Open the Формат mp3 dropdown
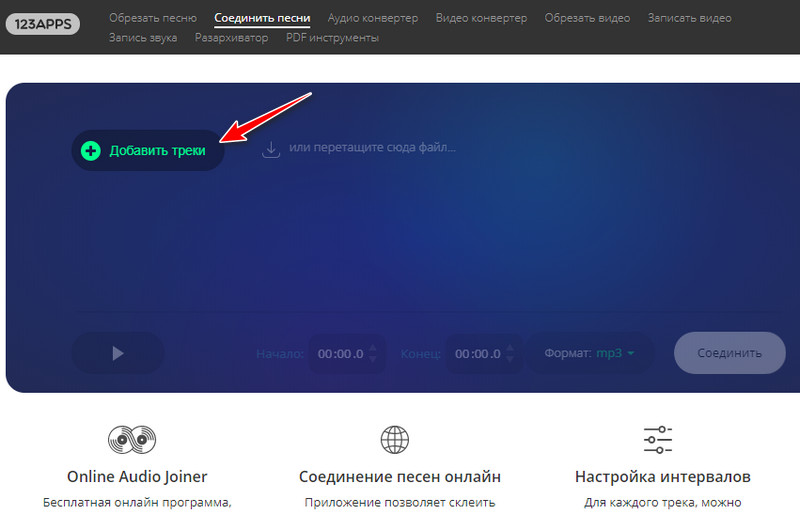This screenshot has height=515, width=800. (589, 353)
